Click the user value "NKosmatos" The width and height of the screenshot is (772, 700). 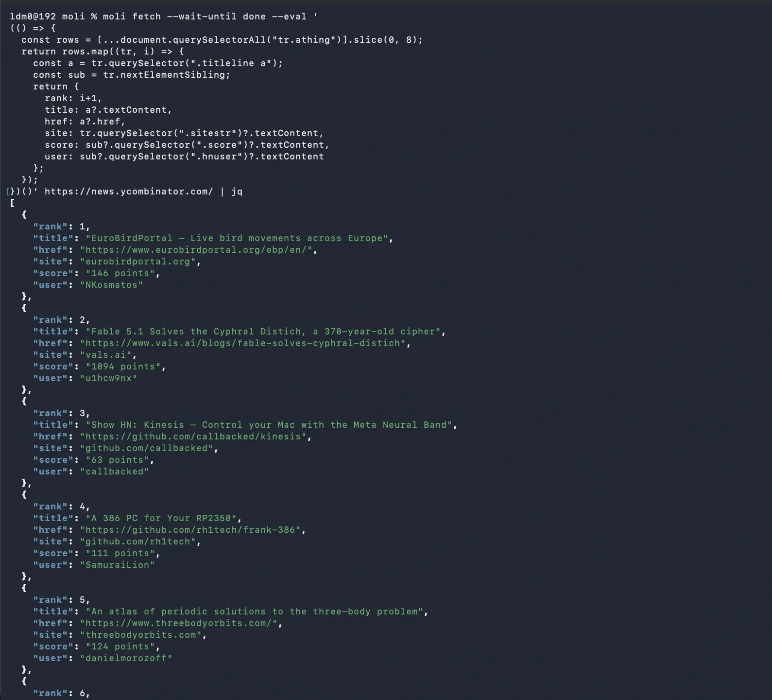[x=112, y=285]
